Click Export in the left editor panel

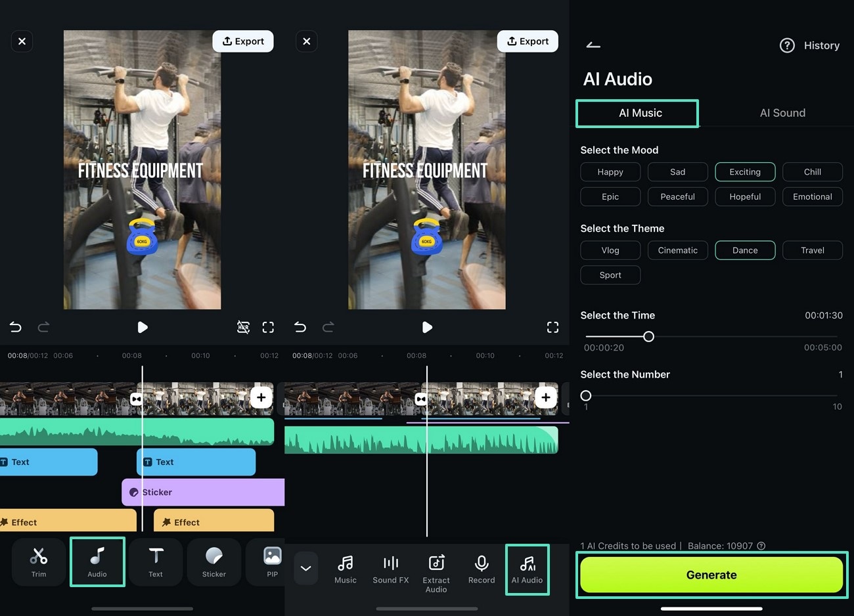click(243, 41)
